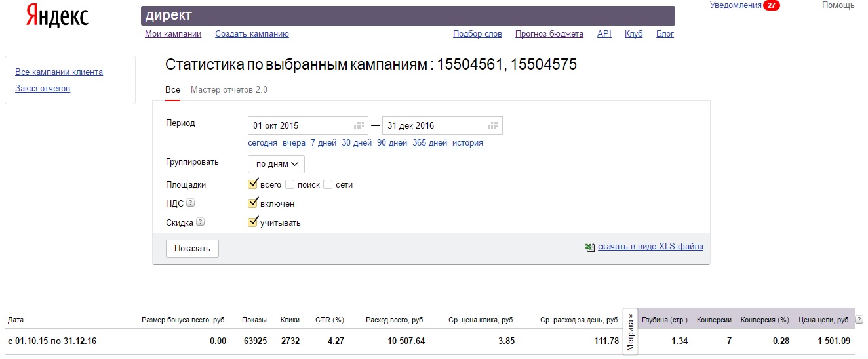Click the Excel XLS file icon
Screen dimensions: 868x359
tap(590, 247)
